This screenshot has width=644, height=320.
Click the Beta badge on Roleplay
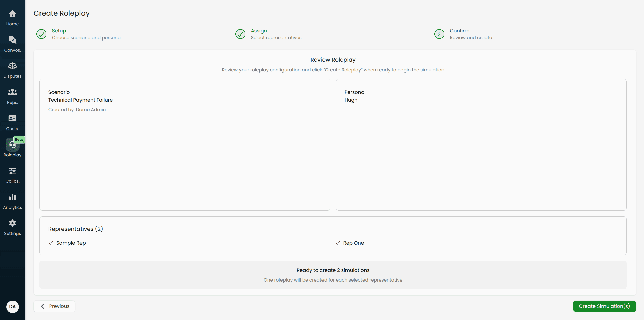click(19, 139)
